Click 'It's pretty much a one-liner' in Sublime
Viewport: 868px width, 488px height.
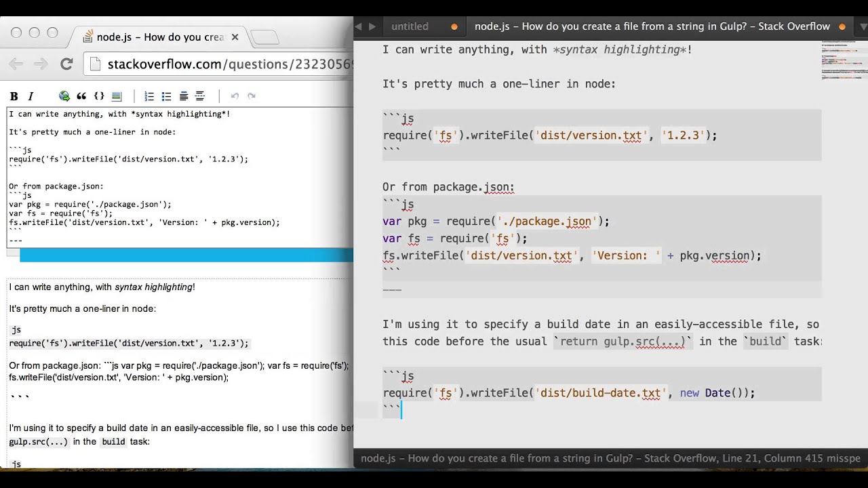(499, 84)
